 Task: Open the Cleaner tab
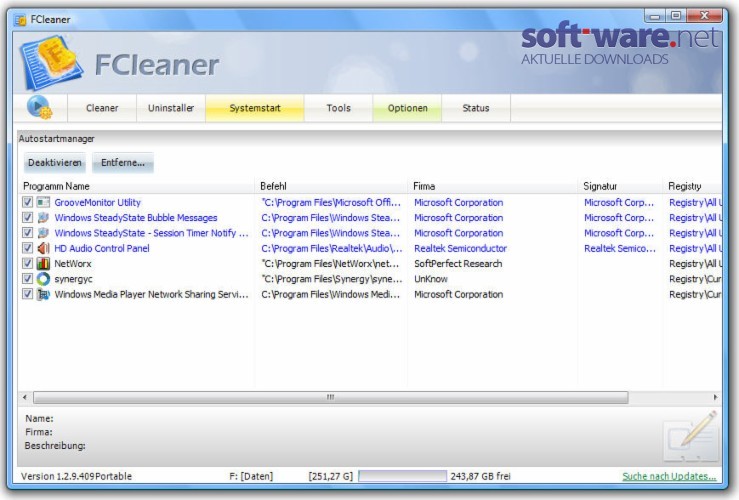pos(102,108)
